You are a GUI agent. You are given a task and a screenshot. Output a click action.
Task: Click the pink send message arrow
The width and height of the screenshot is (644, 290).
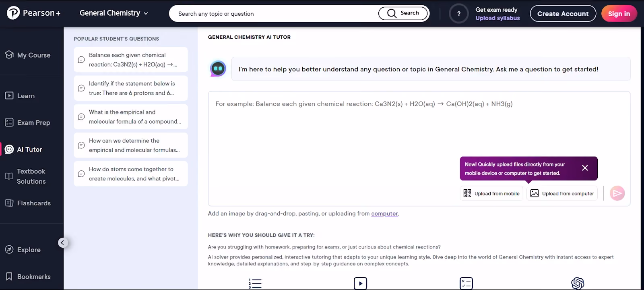[617, 193]
